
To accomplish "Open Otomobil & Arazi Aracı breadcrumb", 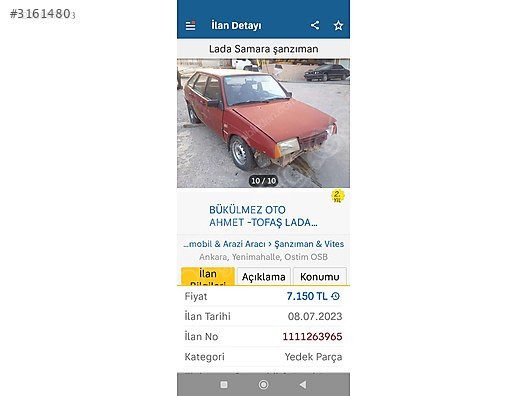I will (224, 244).
